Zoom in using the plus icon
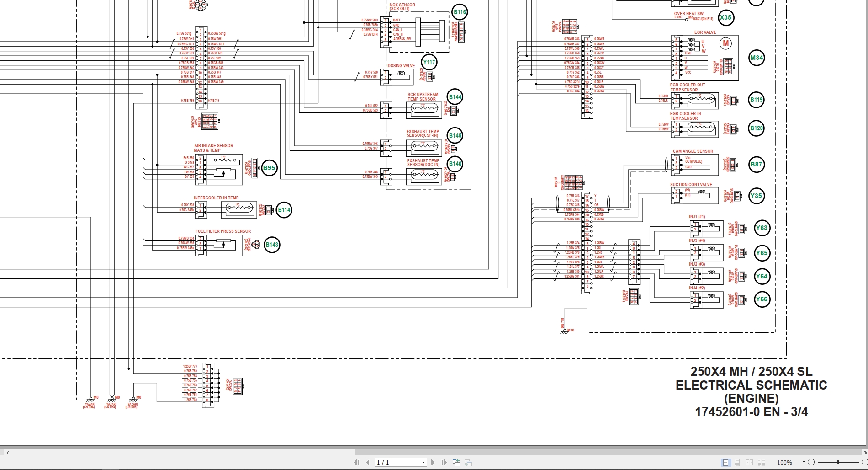The image size is (868, 470). click(x=865, y=462)
